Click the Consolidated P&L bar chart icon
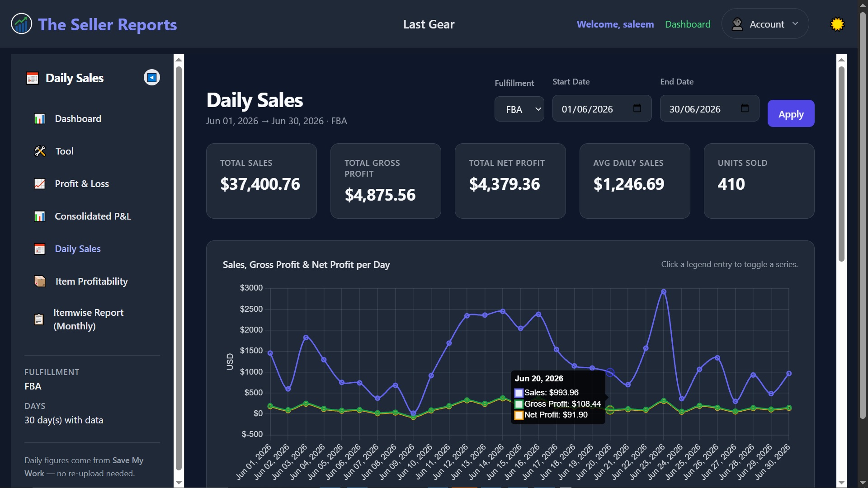This screenshot has height=488, width=868. pos(40,216)
